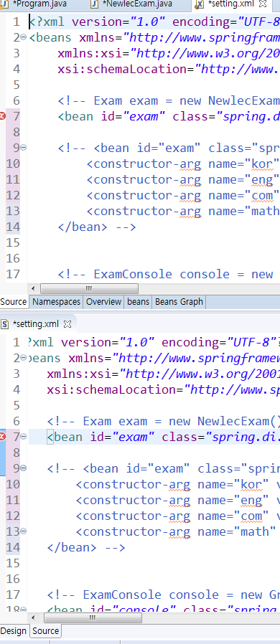
Task: Select the setting.xml tab in bottom editor
Action: [x=36, y=324]
